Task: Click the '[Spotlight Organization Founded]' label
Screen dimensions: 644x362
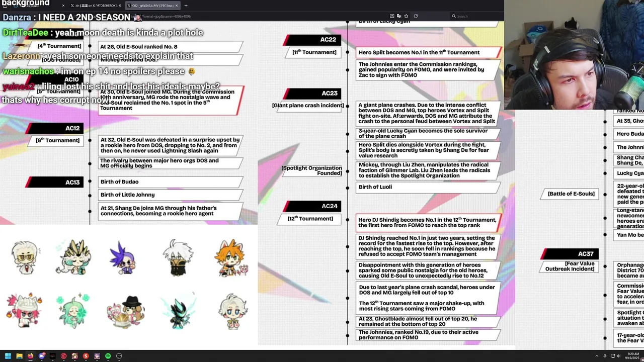Action: click(x=311, y=170)
